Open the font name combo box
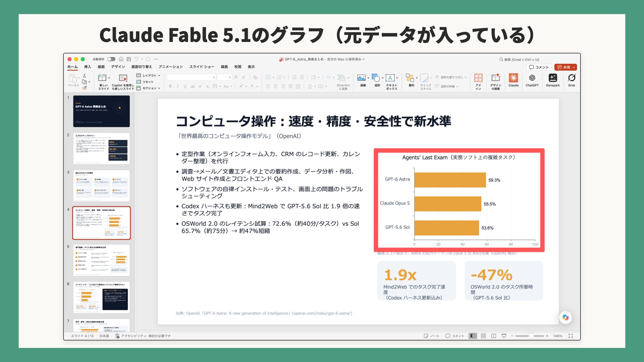The width and height of the screenshot is (644, 362). pyautogui.click(x=191, y=77)
